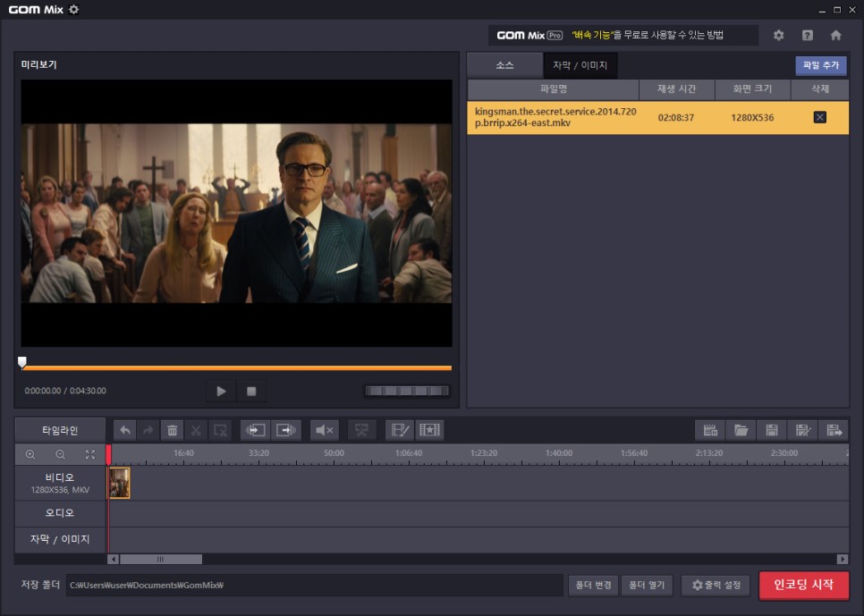Click the 화면 크기 column header
The width and height of the screenshot is (864, 616).
pos(752,89)
